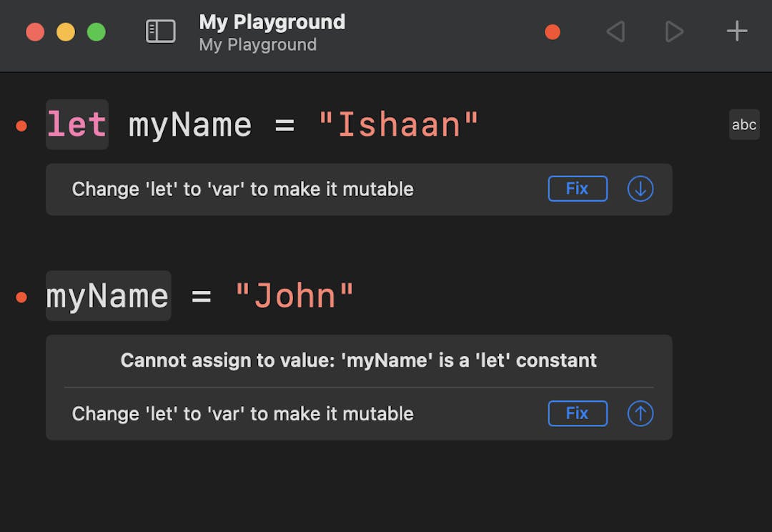Jump to previous issue with up-arrow circle
Screen dimensions: 772x532
[x=640, y=414]
